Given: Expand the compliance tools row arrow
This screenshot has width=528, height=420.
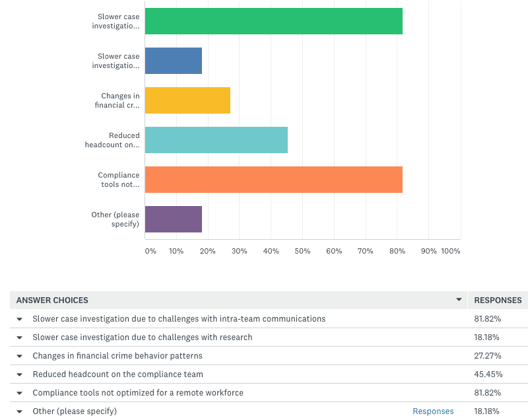Looking at the screenshot, I should point(20,393).
